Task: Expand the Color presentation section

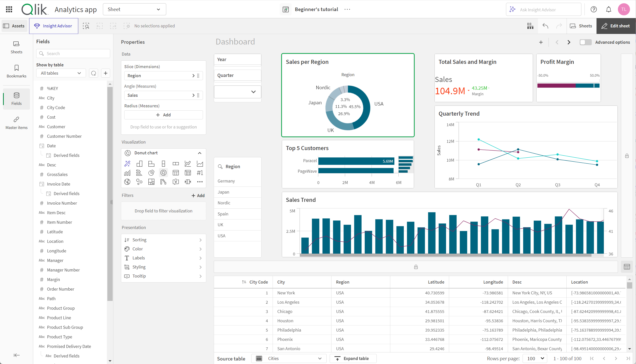Action: point(164,248)
